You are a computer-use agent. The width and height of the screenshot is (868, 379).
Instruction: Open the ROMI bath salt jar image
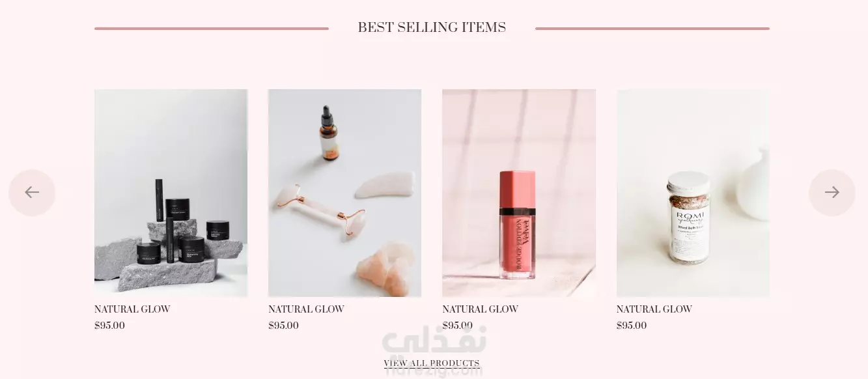pyautogui.click(x=693, y=193)
